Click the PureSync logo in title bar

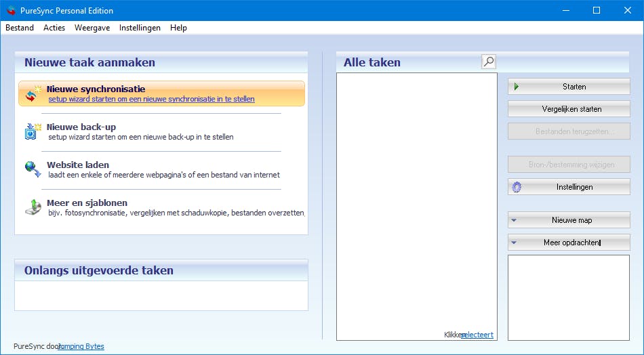coord(11,11)
